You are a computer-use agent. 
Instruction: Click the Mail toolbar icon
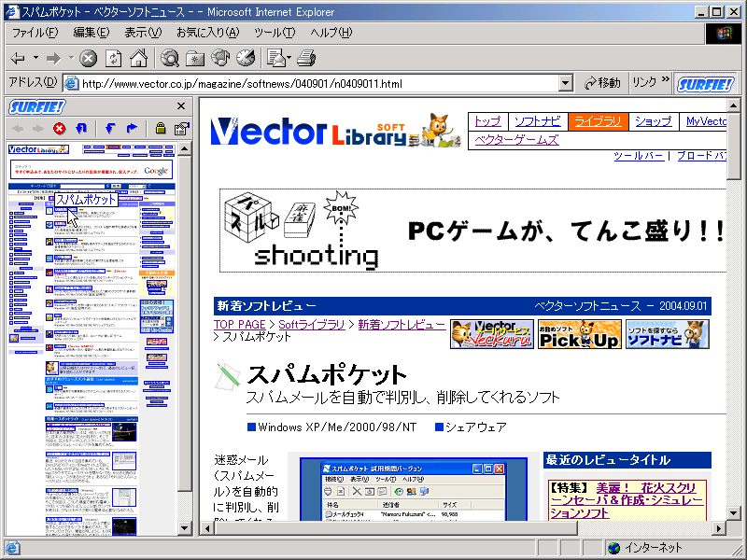click(x=278, y=59)
